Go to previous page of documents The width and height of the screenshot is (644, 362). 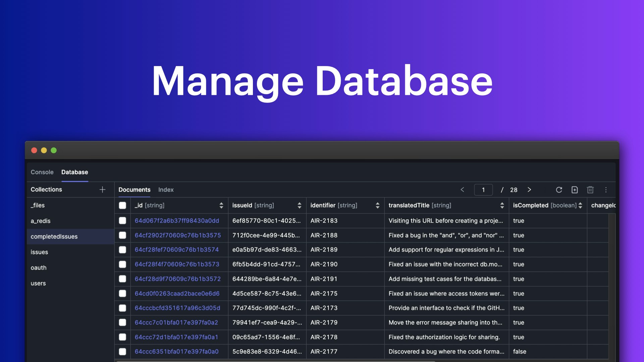(462, 190)
